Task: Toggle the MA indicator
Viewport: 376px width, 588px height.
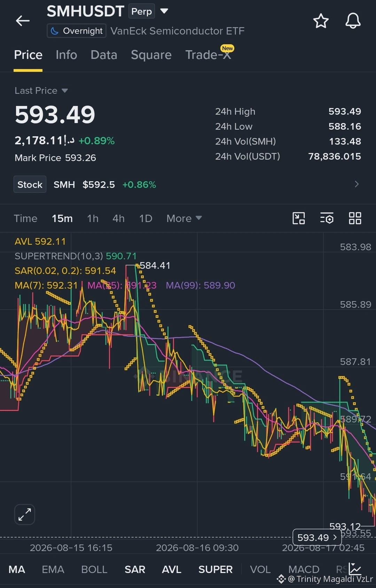Action: point(17,570)
